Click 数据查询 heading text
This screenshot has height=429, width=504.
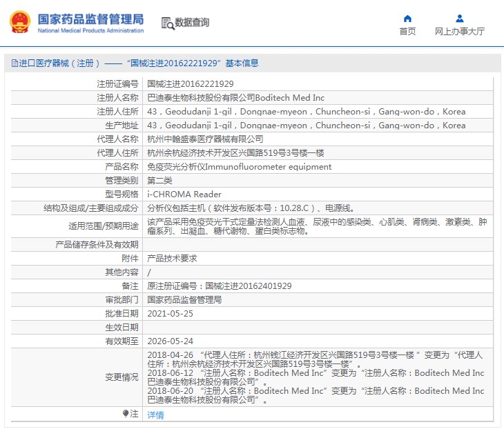click(192, 23)
